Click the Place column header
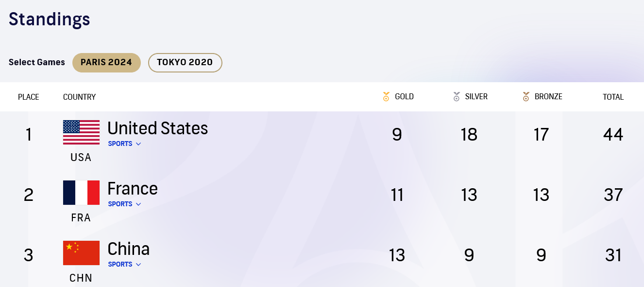This screenshot has width=644, height=287. pos(29,97)
